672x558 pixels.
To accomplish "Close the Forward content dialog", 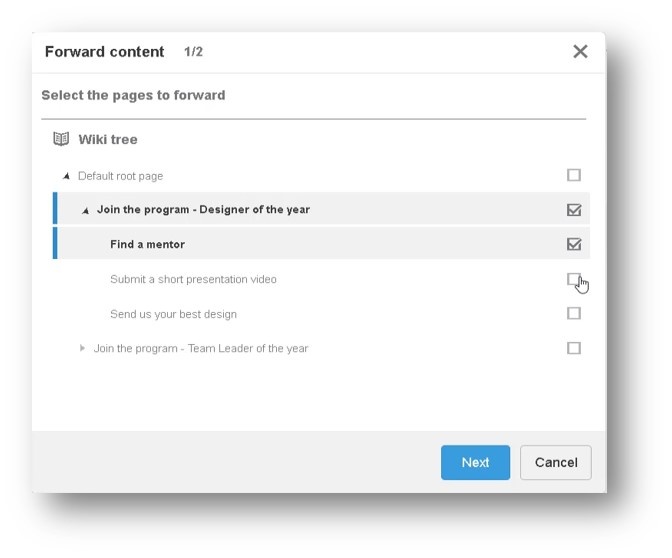I will (580, 52).
